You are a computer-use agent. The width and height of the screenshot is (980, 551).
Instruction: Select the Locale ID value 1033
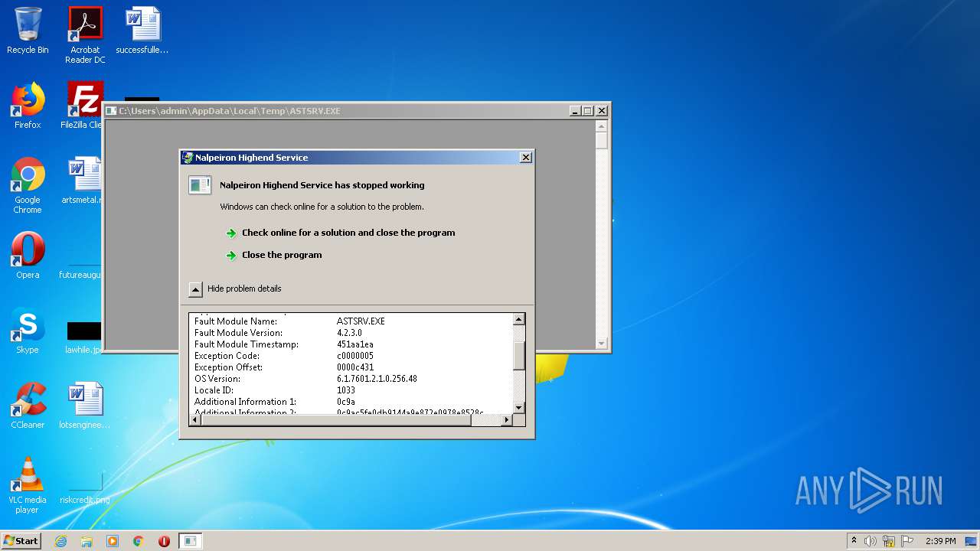(x=346, y=390)
